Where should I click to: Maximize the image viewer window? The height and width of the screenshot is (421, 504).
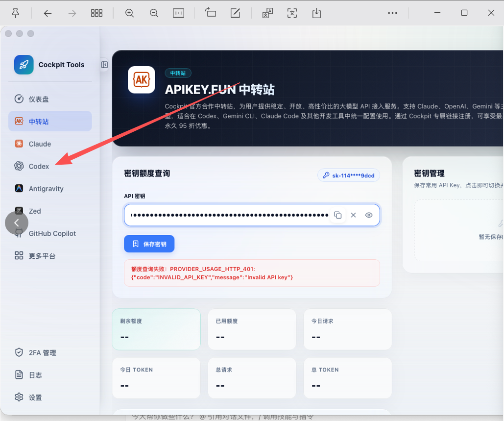464,13
